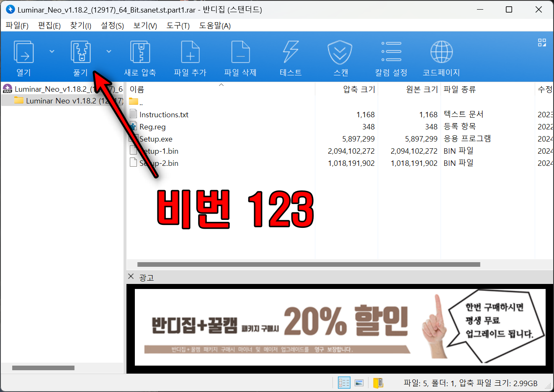Sort by 파일 종류 column header
The width and height of the screenshot is (554, 392).
pos(460,89)
